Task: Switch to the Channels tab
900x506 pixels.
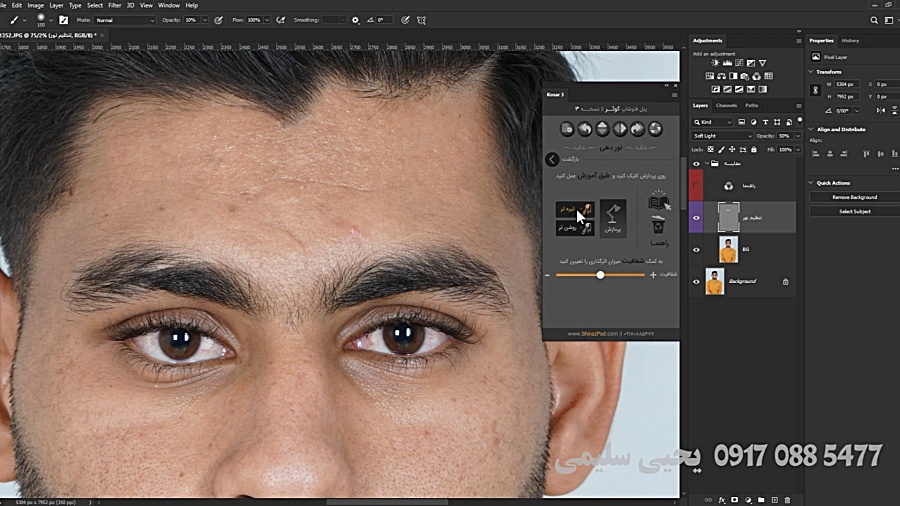Action: click(726, 106)
